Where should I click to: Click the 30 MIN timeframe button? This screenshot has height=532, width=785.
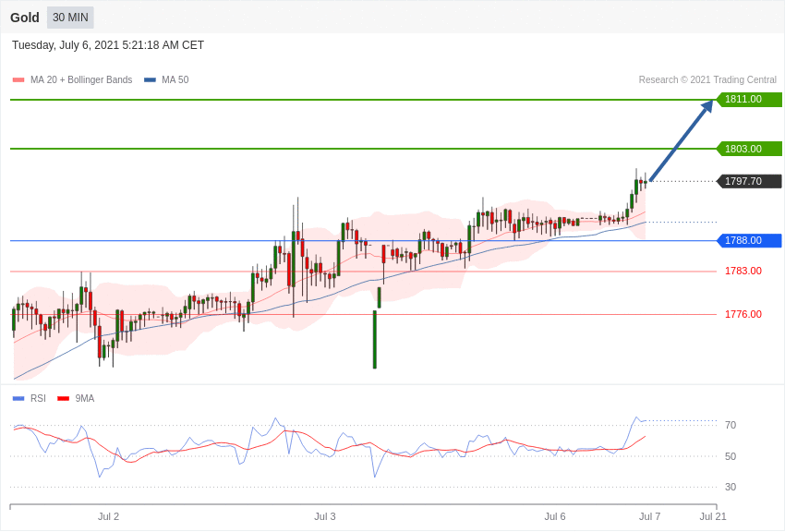70,18
